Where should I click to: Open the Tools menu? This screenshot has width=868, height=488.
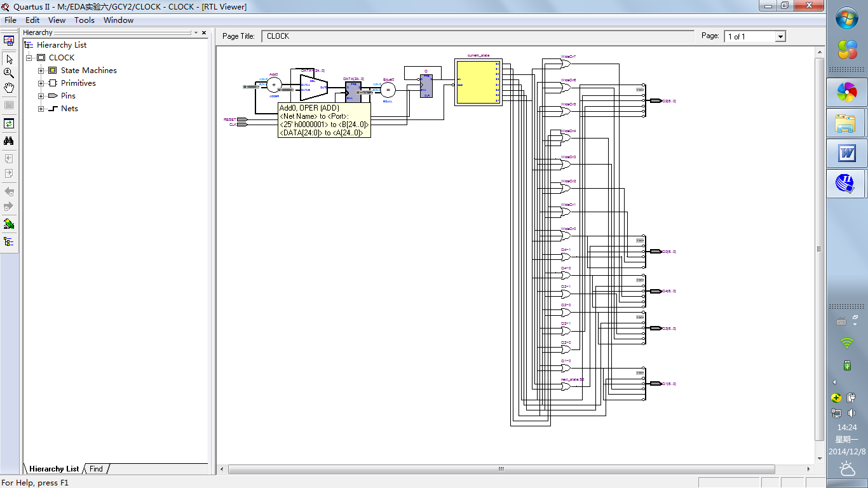click(x=85, y=20)
